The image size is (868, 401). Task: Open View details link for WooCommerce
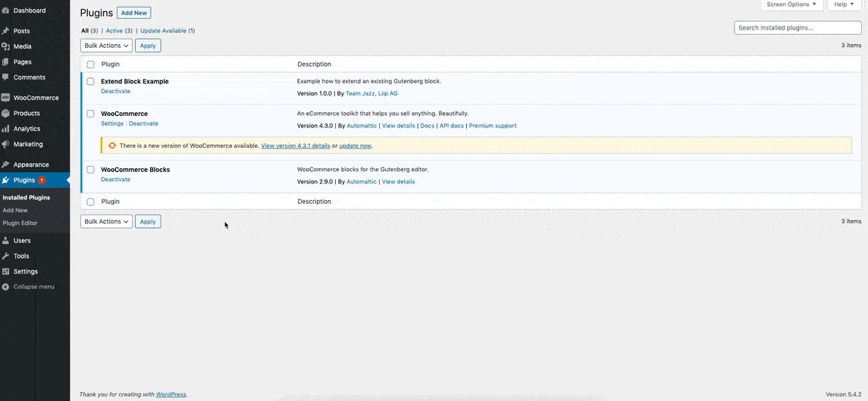click(398, 126)
